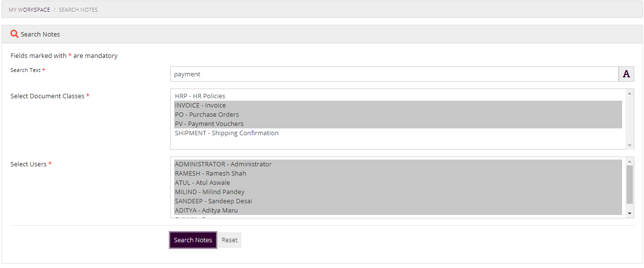Select 'ADMINISTRATOR - Administrator' user

tap(398, 164)
